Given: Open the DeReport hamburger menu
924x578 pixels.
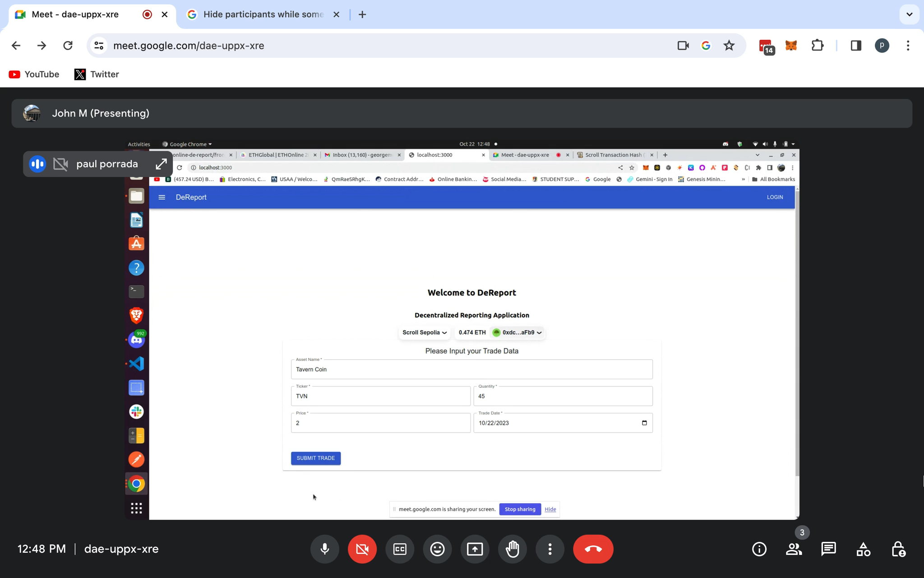Looking at the screenshot, I should coord(162,197).
